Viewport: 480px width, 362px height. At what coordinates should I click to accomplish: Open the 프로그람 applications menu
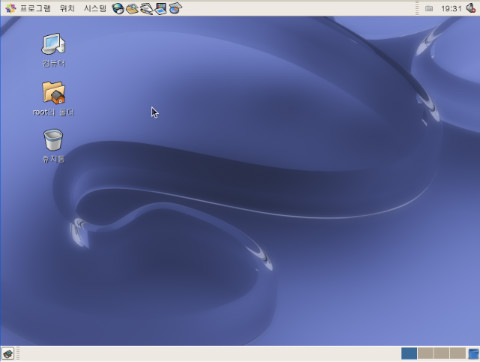click(x=35, y=8)
